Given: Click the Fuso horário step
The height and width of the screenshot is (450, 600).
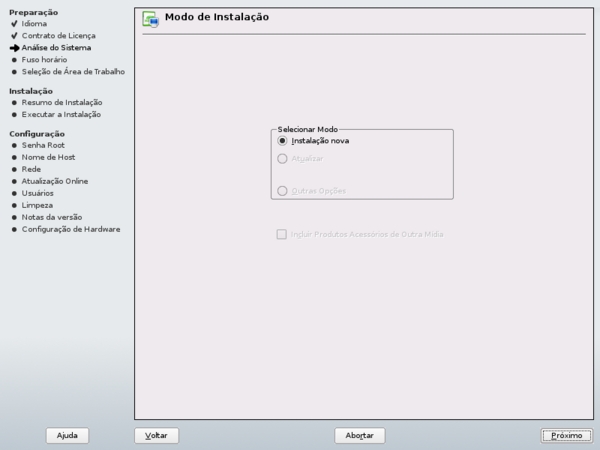Looking at the screenshot, I should click(44, 60).
